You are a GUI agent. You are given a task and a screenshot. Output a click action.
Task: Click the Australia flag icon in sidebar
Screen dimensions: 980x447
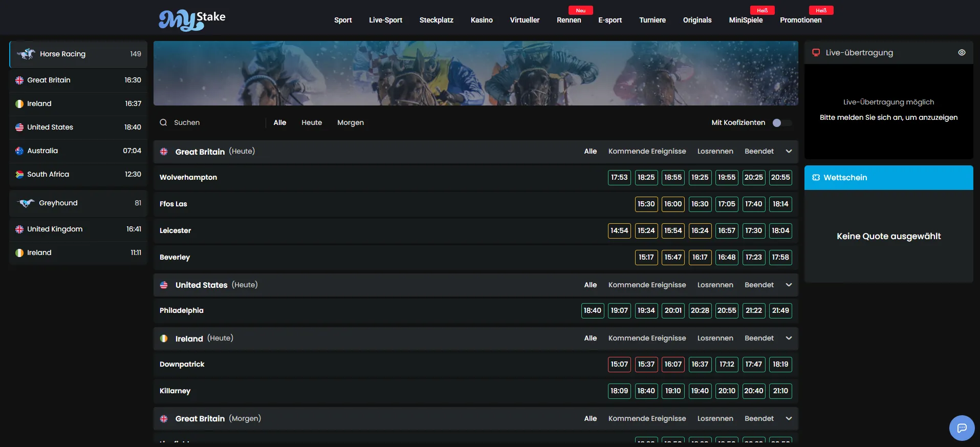tap(19, 151)
